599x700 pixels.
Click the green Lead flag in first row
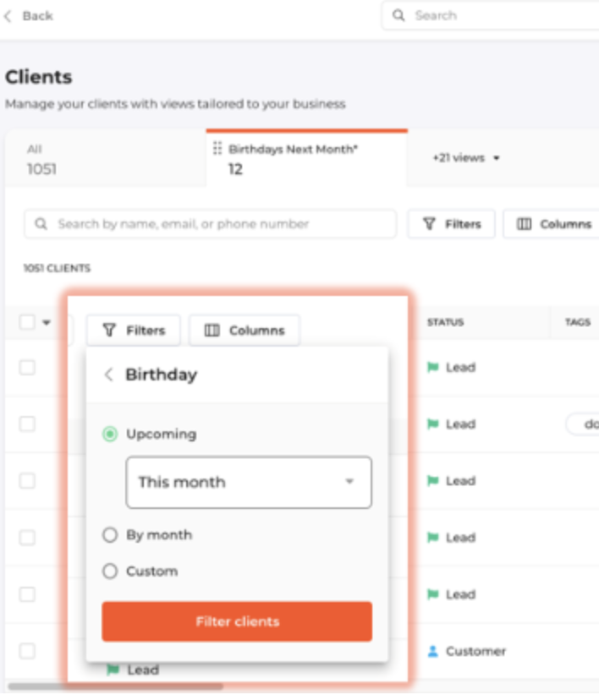pyautogui.click(x=432, y=368)
